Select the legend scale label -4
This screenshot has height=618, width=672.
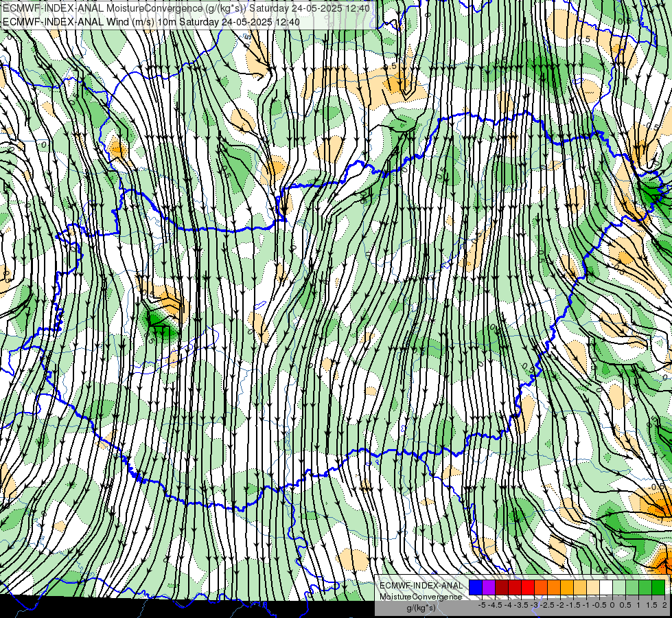click(508, 605)
